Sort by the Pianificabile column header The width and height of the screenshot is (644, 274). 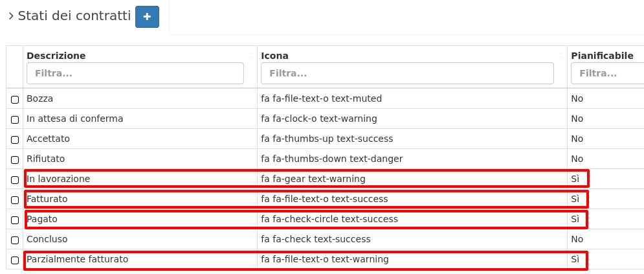click(x=602, y=56)
